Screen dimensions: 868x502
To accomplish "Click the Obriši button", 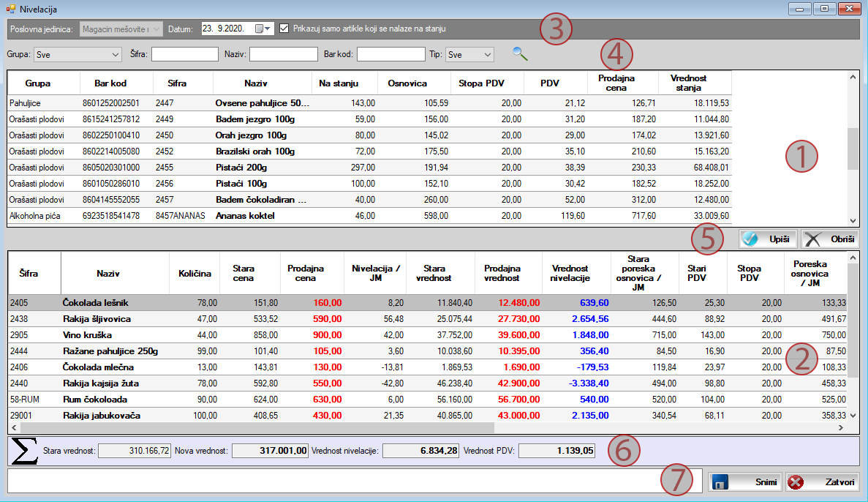I will (830, 239).
